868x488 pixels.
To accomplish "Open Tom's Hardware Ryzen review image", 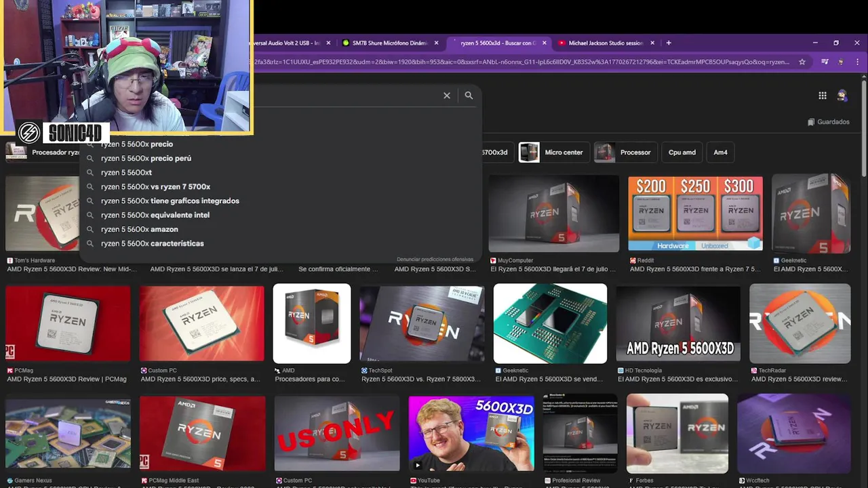I will coord(43,214).
